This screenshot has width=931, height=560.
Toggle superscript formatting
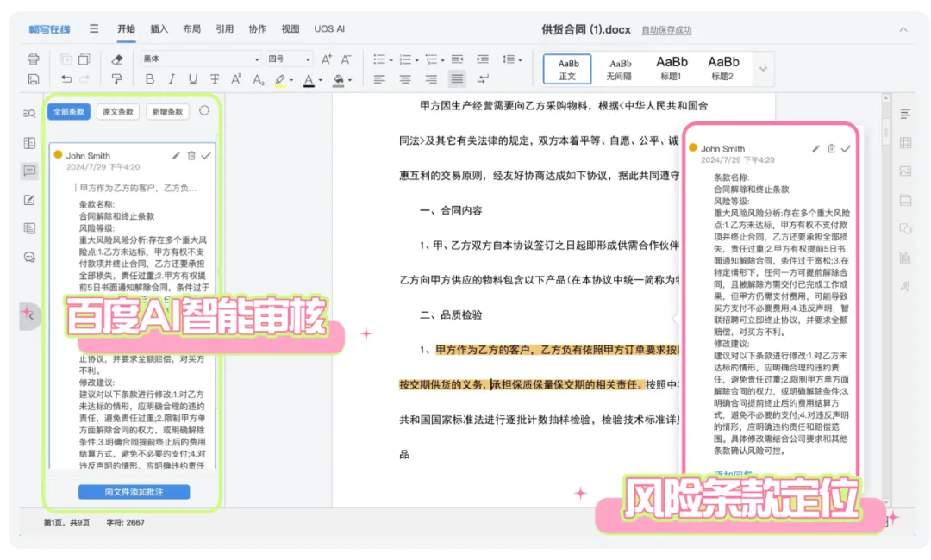(235, 79)
